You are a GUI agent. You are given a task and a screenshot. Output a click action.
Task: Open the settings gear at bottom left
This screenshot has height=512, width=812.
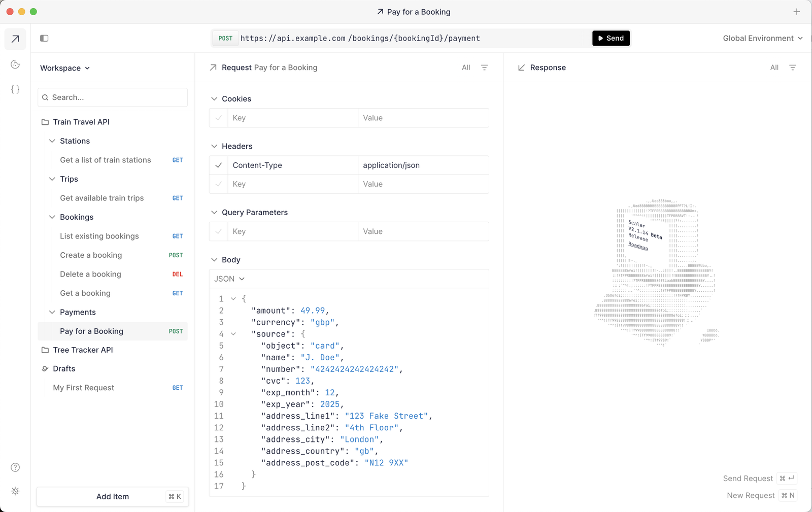click(x=15, y=491)
